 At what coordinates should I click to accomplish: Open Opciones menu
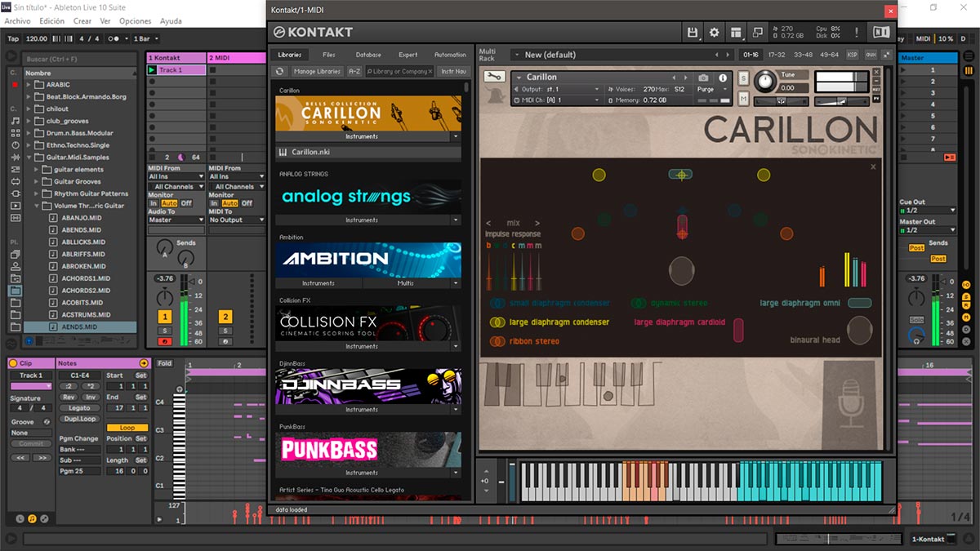click(136, 21)
